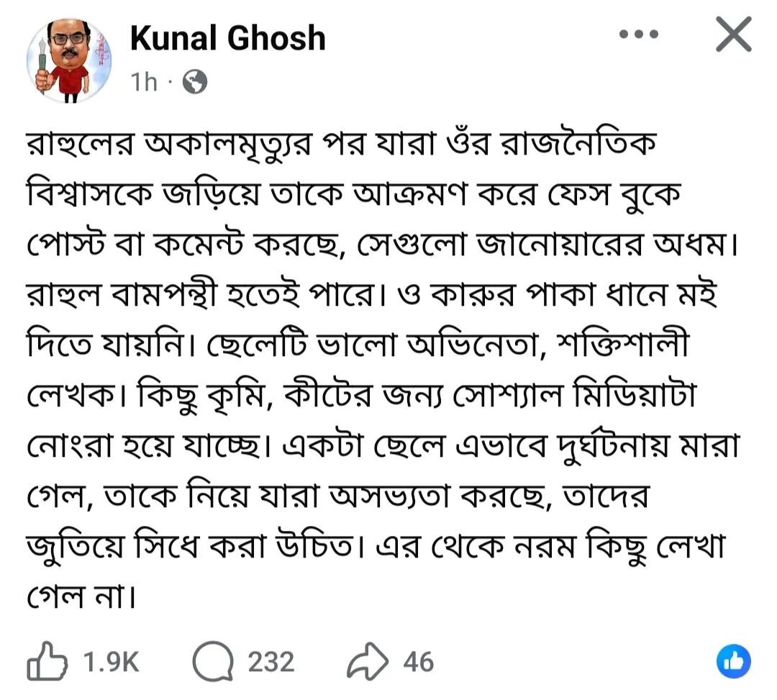777x700 pixels.
Task: View the 1.9K likes count
Action: 112,663
